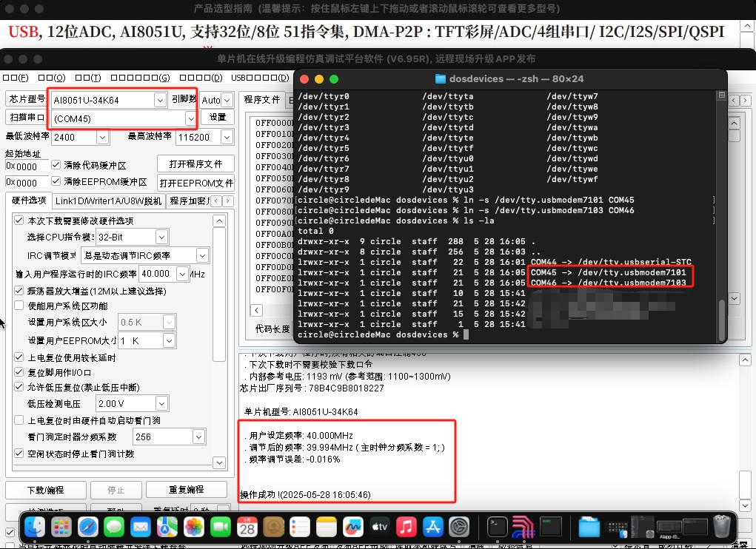Open the CPU instruction mode 32-Bit dropdown

click(161, 237)
